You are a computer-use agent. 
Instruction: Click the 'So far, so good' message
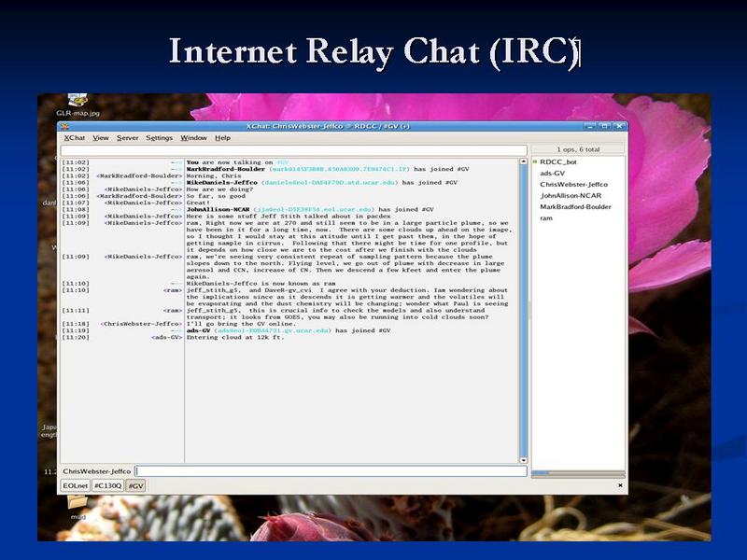[x=216, y=196]
